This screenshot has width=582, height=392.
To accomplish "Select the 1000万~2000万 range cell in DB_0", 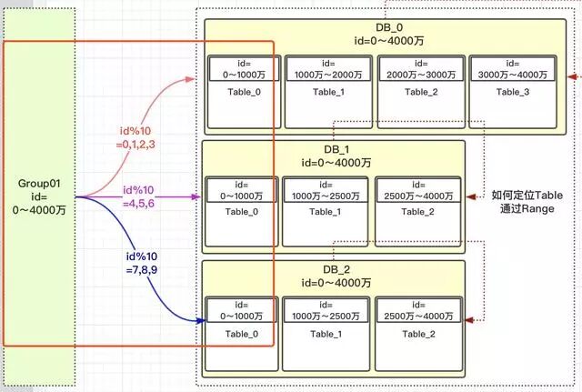I will pyautogui.click(x=328, y=69).
